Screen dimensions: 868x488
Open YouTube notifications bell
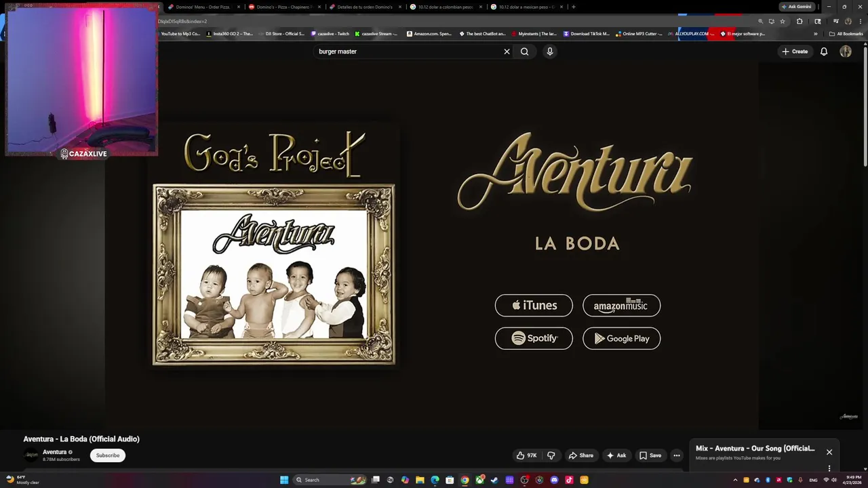coord(824,52)
